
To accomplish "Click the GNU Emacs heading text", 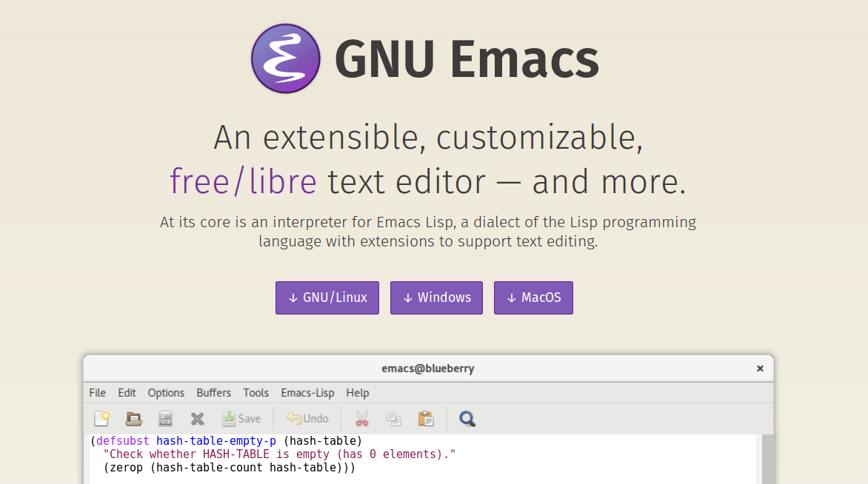I will coord(467,58).
